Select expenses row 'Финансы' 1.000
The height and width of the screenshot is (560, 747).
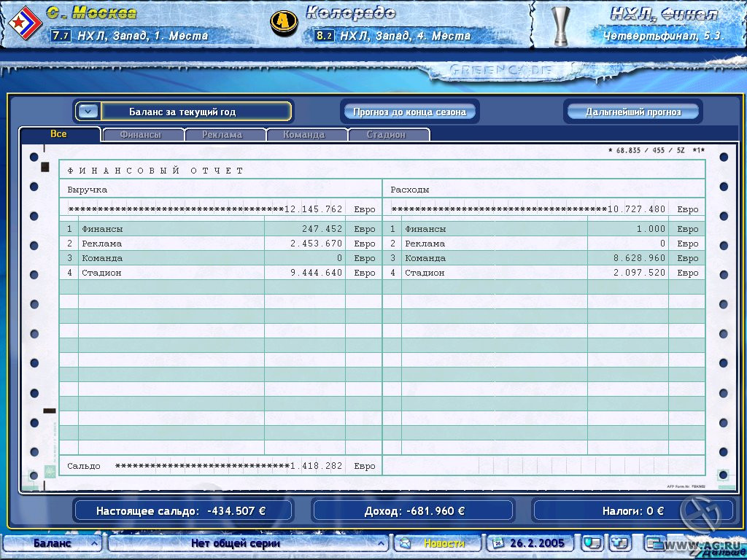(544, 228)
